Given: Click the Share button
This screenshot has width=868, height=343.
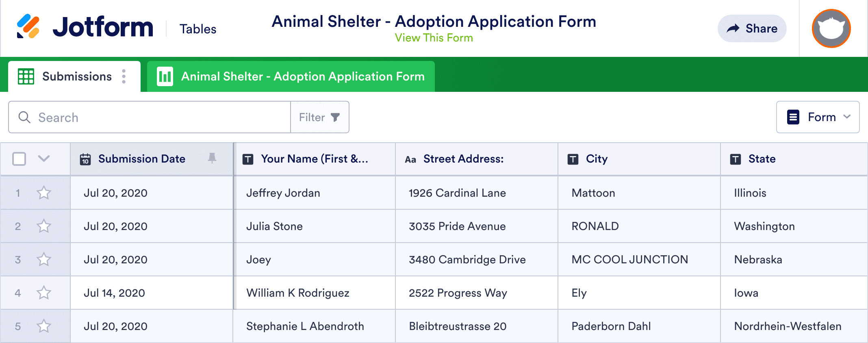Looking at the screenshot, I should click(752, 28).
